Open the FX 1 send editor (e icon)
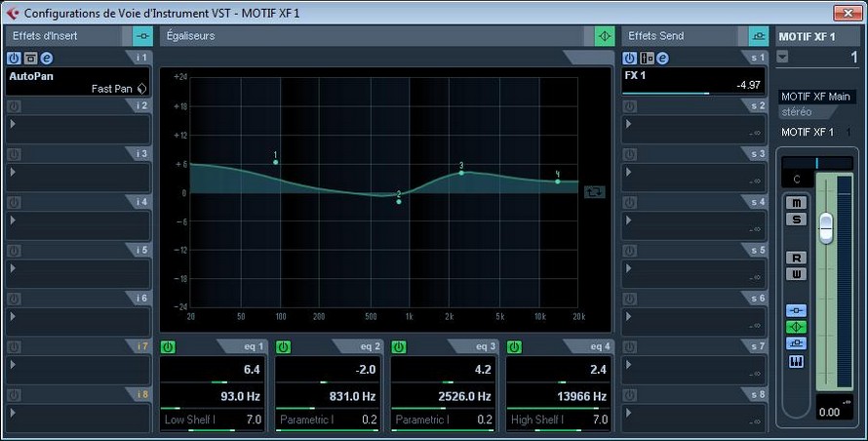Screen dimensions: 868x441 660,59
